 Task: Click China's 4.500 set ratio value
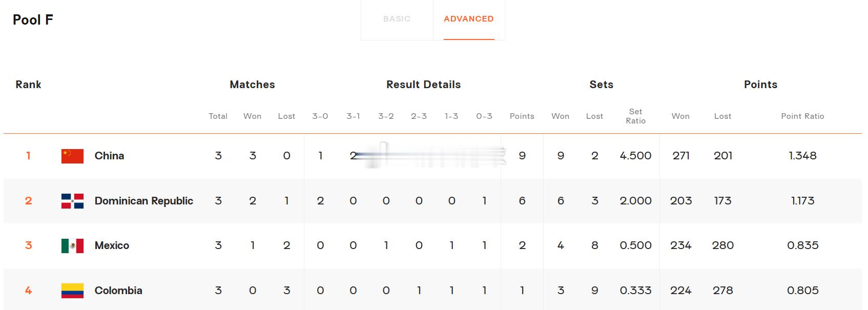coord(635,156)
